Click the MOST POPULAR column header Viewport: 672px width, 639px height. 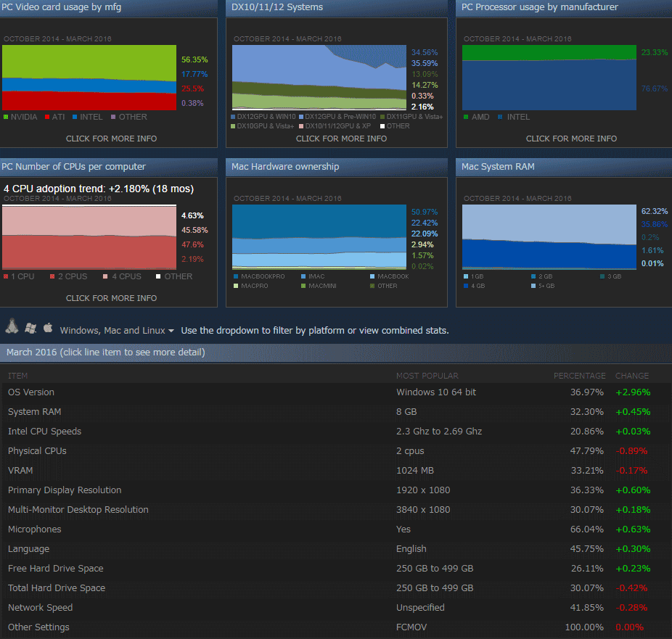point(427,376)
